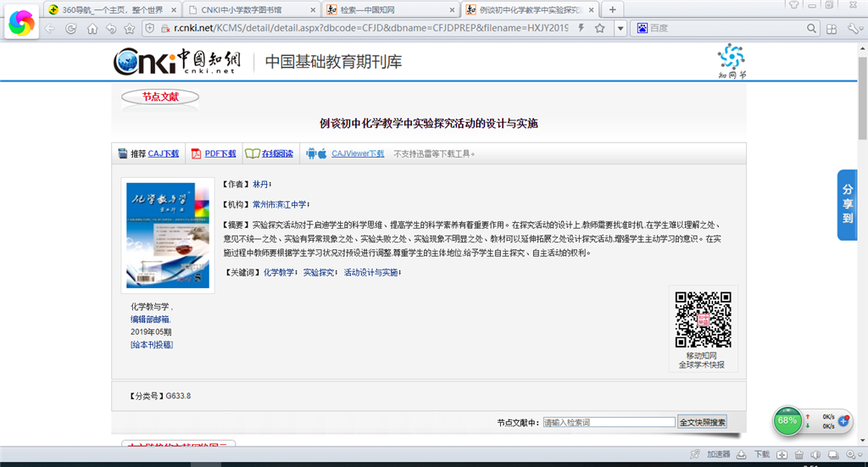Click the red PDF file icon
This screenshot has width=868, height=467.
196,153
